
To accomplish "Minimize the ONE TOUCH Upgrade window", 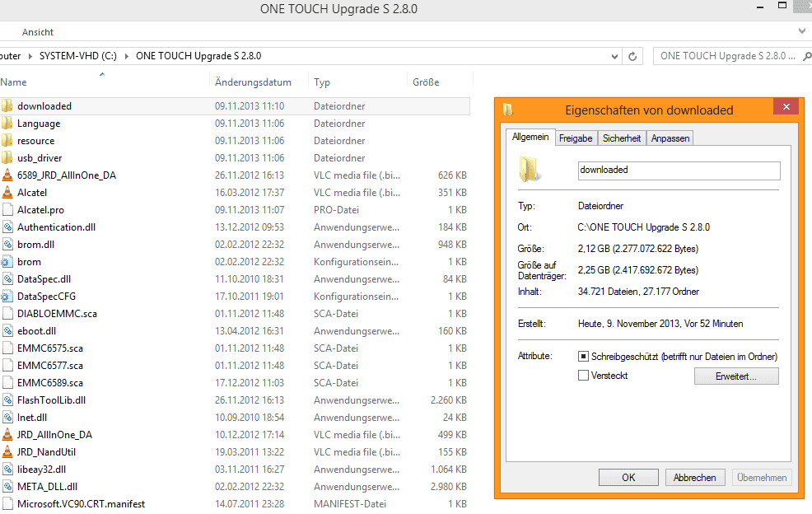I will pos(760,7).
